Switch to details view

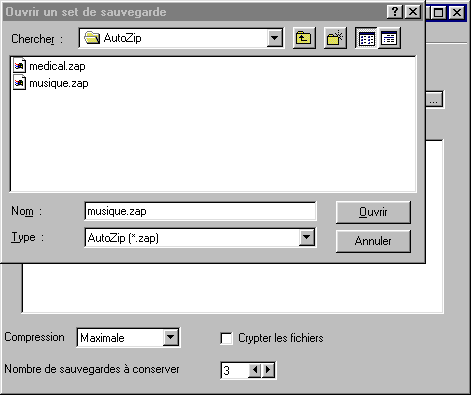[389, 38]
